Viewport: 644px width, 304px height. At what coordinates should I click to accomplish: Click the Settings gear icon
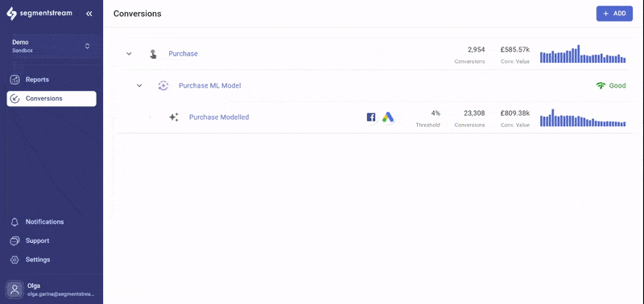[x=14, y=260]
